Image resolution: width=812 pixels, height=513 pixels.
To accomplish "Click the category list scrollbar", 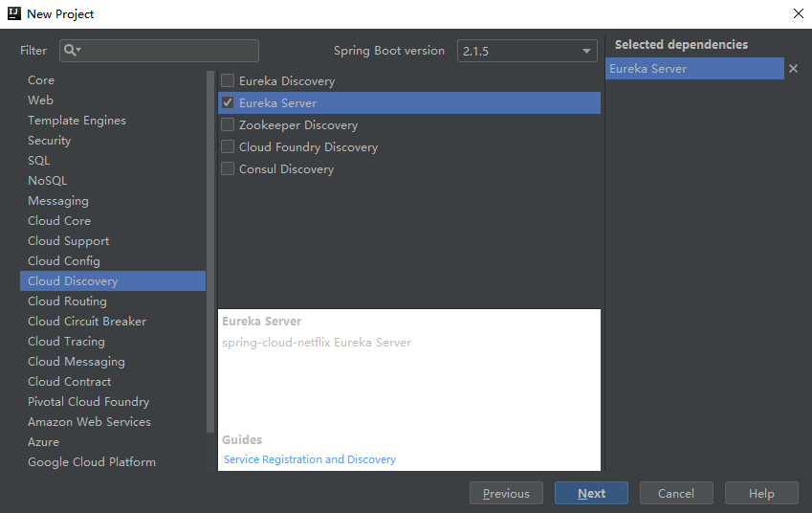I will [x=209, y=252].
